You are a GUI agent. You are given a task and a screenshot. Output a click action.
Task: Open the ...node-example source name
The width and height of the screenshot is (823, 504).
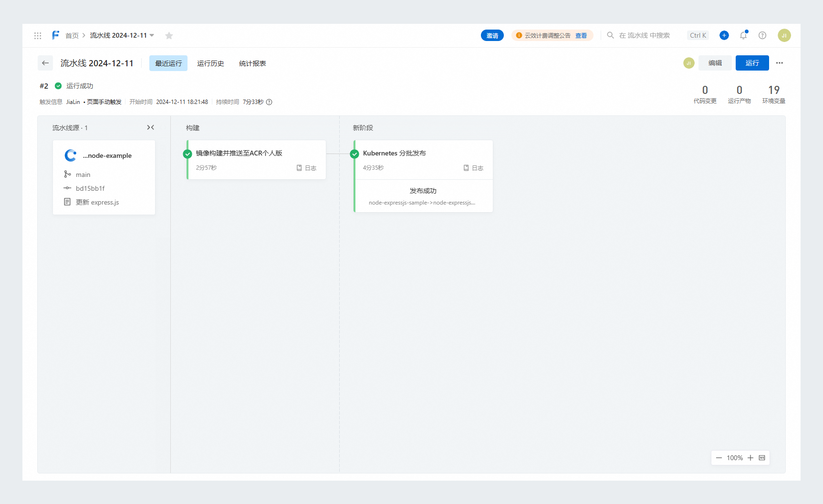tap(107, 155)
